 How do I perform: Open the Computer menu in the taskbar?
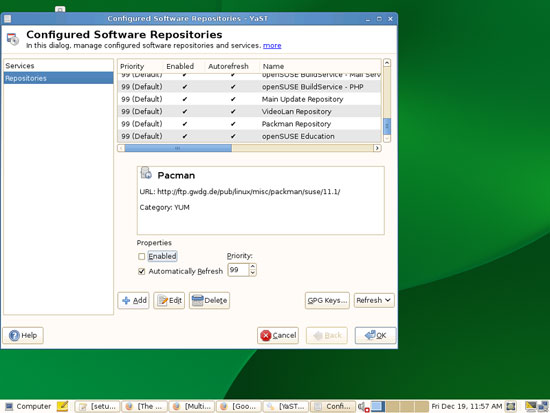pos(28,406)
